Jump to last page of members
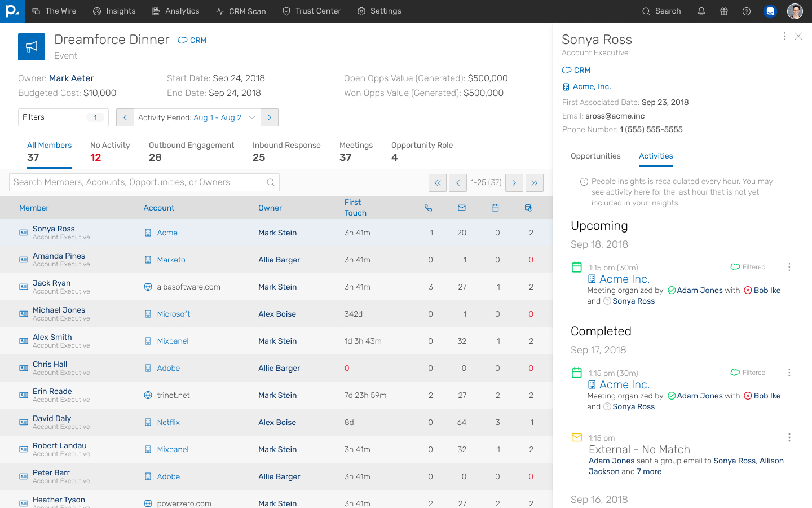 (535, 183)
